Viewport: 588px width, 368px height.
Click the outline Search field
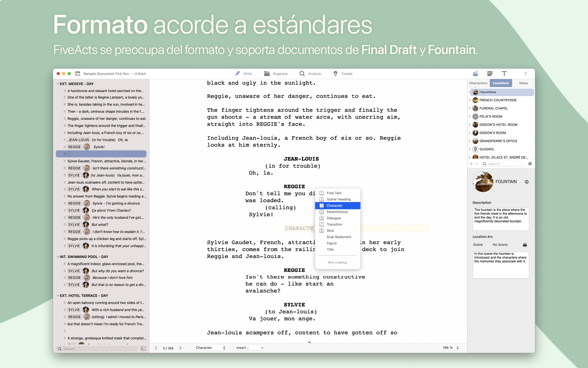click(x=97, y=349)
